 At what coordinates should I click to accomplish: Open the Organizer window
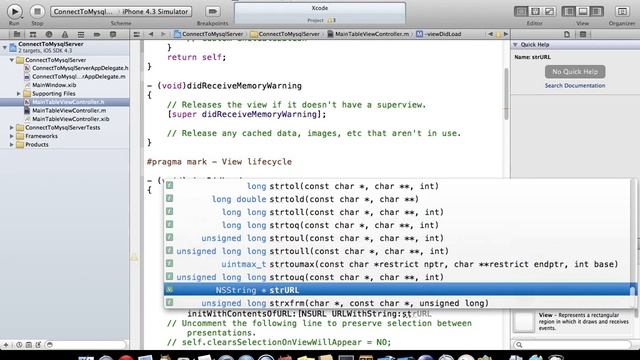(x=622, y=11)
